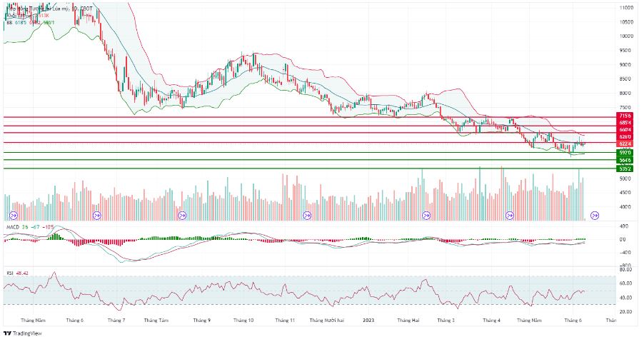The image size is (644, 337).
Task: Select the red 685'4 price label
Action: [625, 123]
